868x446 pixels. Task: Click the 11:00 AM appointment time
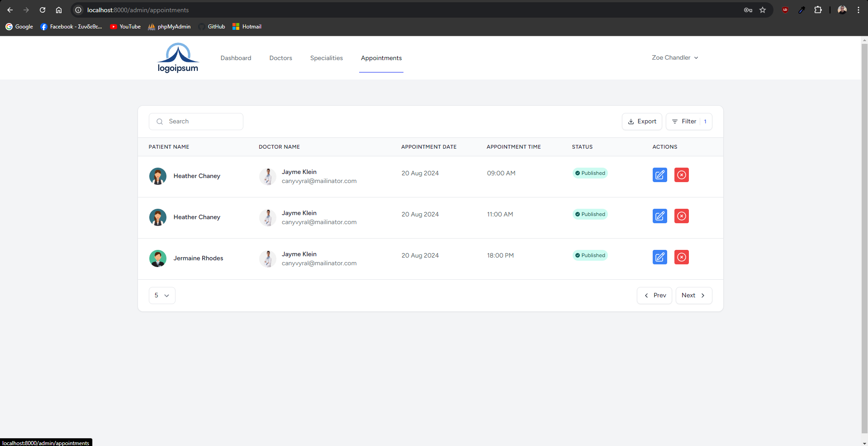pyautogui.click(x=500, y=214)
